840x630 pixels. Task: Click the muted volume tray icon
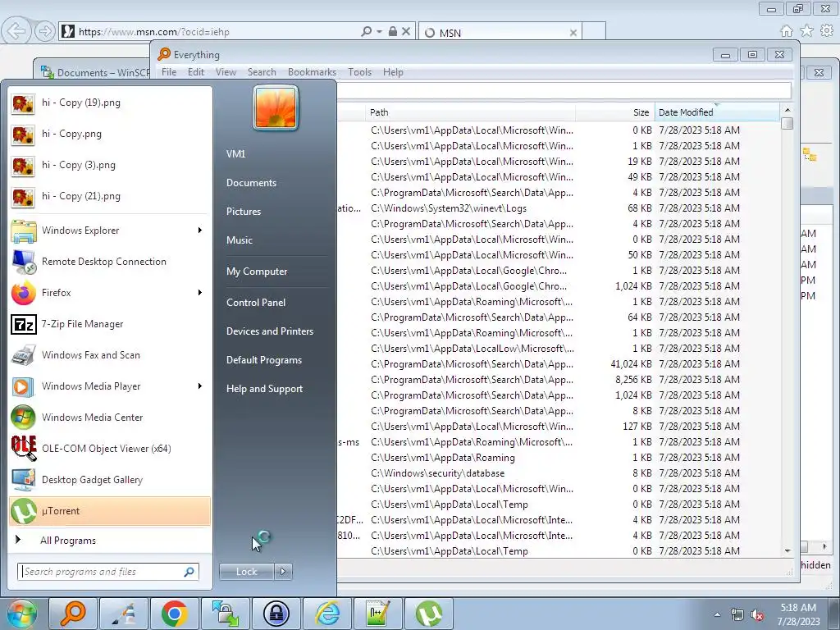pos(757,614)
